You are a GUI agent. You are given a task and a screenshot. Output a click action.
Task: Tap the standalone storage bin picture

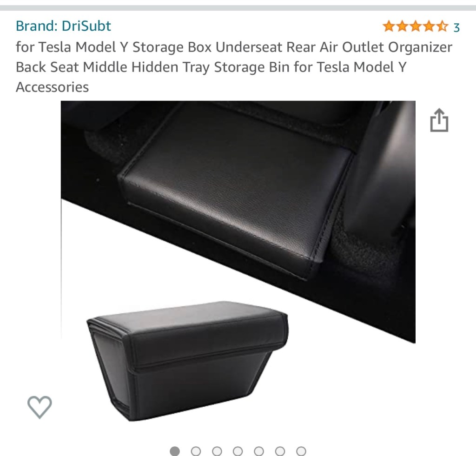[188, 361]
